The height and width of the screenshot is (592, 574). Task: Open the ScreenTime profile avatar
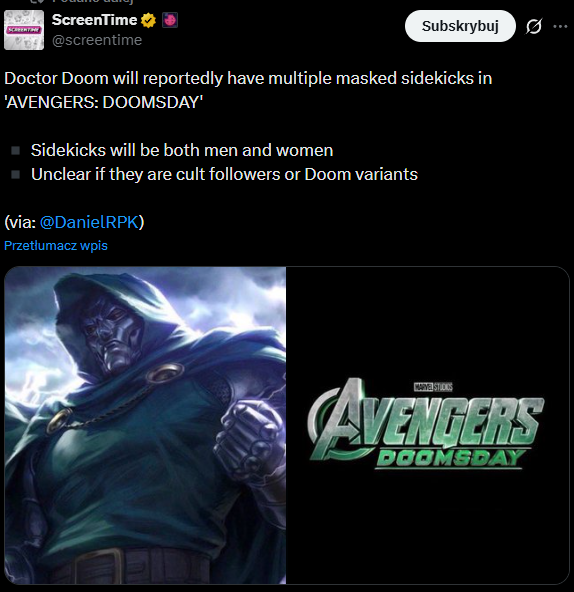(x=24, y=30)
